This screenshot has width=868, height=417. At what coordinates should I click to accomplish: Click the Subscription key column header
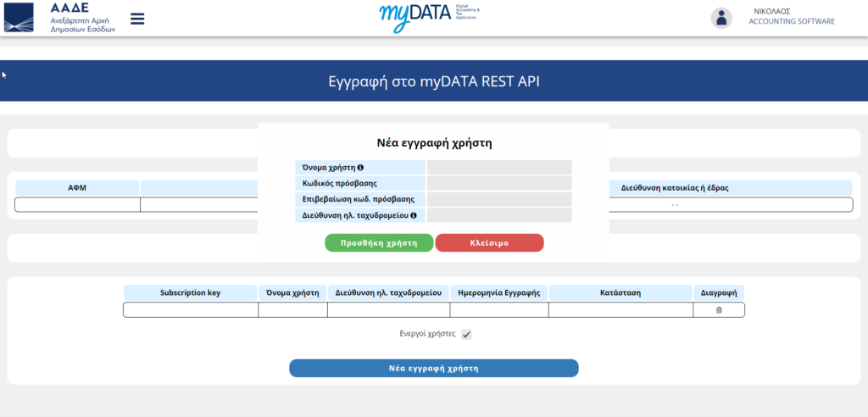click(191, 292)
